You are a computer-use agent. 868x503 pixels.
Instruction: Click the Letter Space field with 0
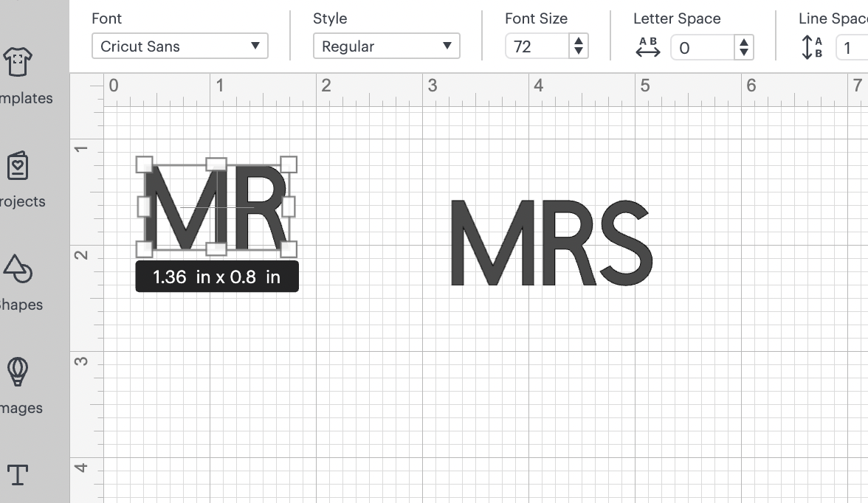coord(703,48)
